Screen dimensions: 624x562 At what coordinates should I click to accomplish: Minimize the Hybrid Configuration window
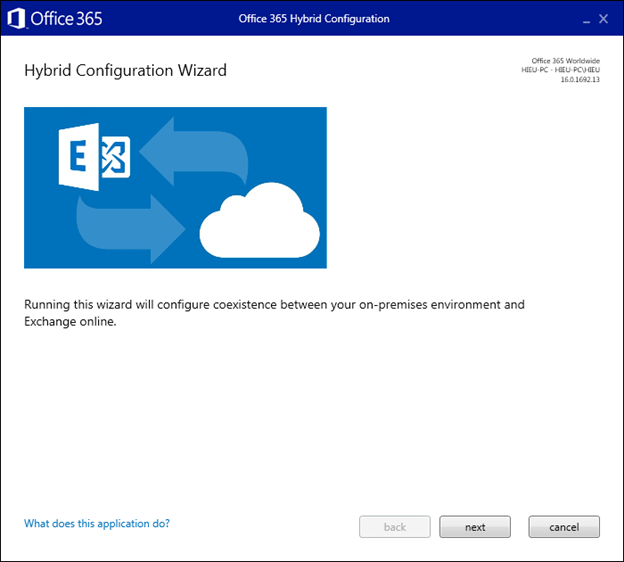[585, 19]
